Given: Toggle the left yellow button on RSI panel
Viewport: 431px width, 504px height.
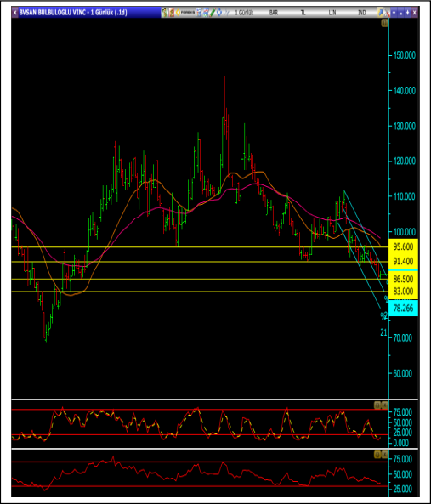Looking at the screenshot, I should click(x=377, y=455).
